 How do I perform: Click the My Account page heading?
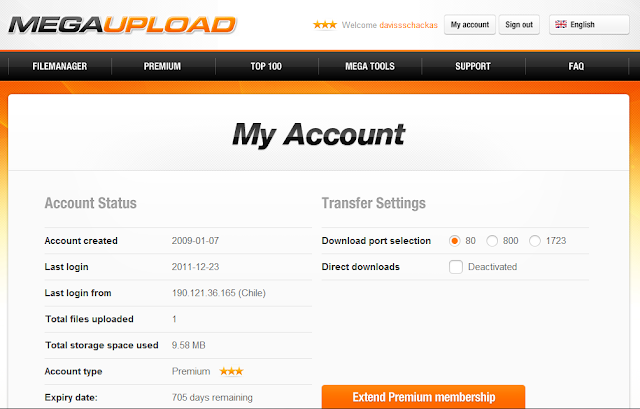pos(318,134)
